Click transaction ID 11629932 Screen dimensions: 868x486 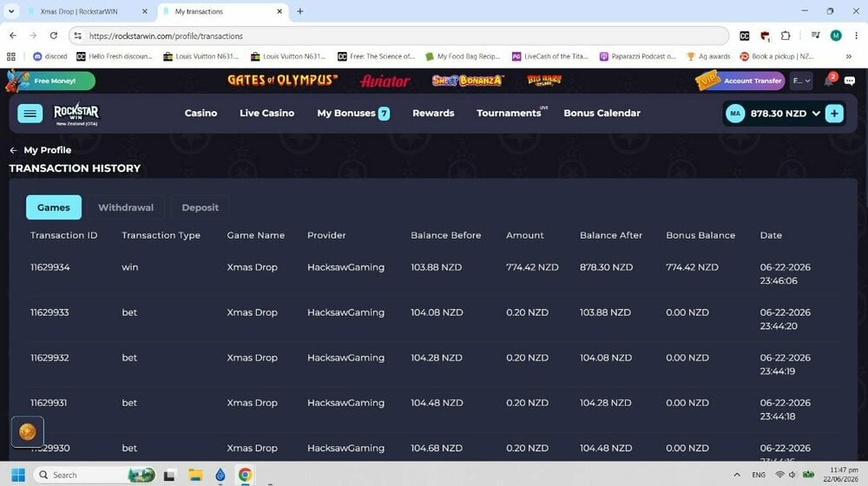tap(49, 358)
